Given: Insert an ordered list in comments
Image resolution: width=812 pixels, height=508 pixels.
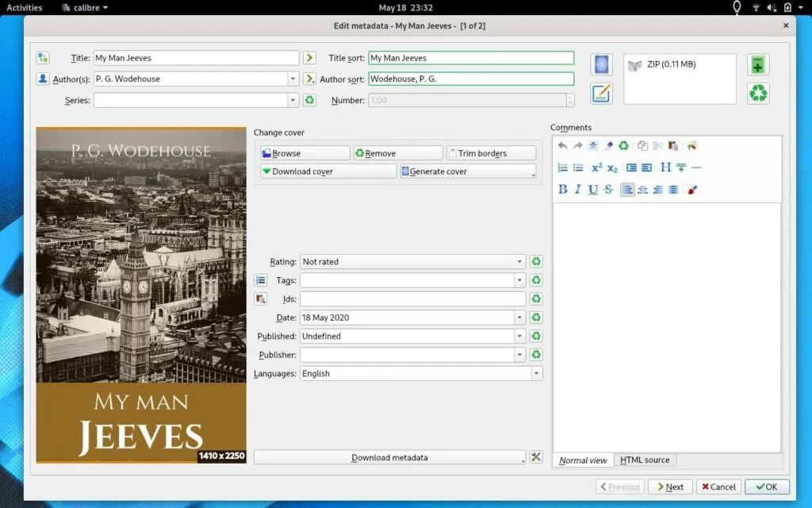Looking at the screenshot, I should 563,167.
